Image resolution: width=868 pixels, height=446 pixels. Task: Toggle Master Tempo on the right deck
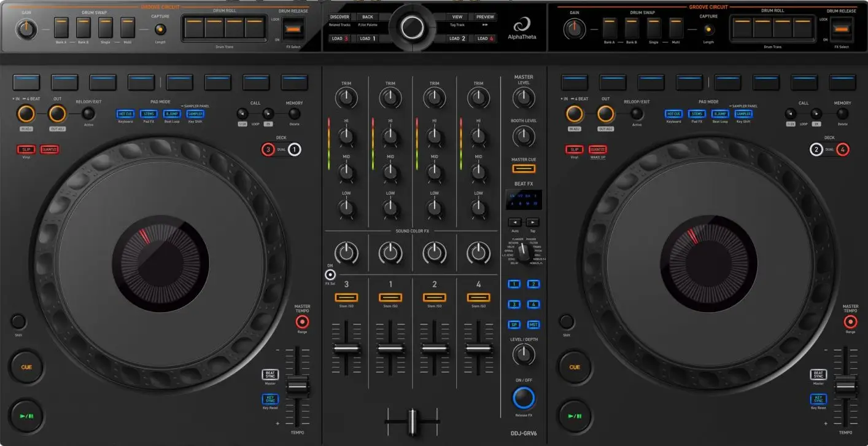[x=850, y=321]
